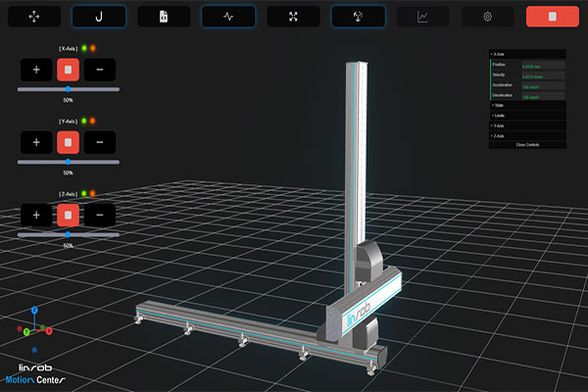
Task: Click the move/pan arrows toolbar icon
Action: 34,17
